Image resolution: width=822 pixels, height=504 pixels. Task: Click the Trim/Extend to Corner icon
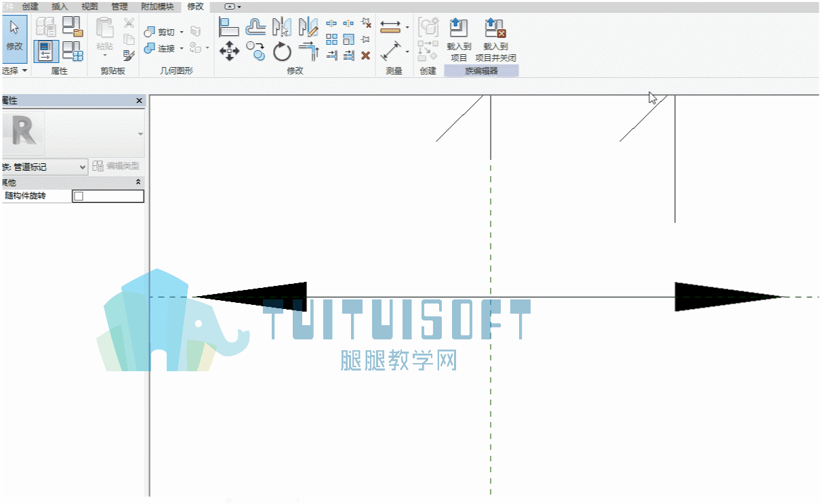tap(308, 51)
